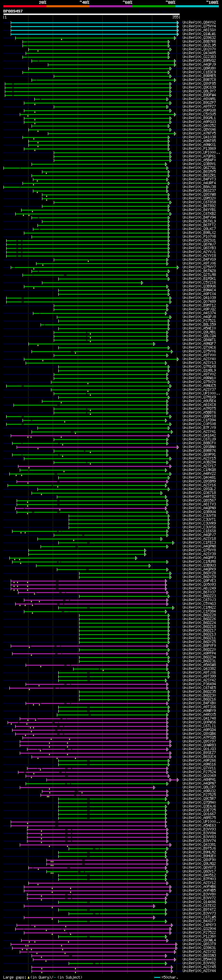Select the UniRef100_C6TEX2 label
The image size is (222, 980).
coord(199,906)
